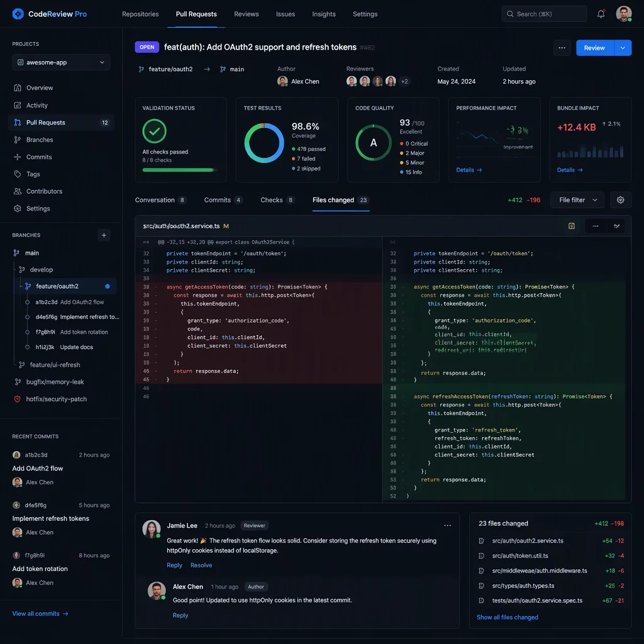The image size is (644, 644).
Task: Click Jamie Lee's avatar in the comment
Action: coord(151,529)
